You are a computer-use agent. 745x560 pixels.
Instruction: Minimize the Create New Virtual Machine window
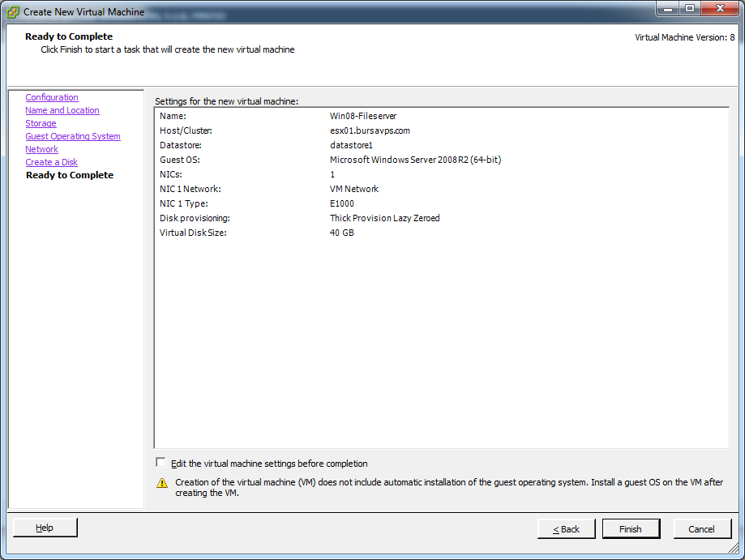(x=666, y=10)
